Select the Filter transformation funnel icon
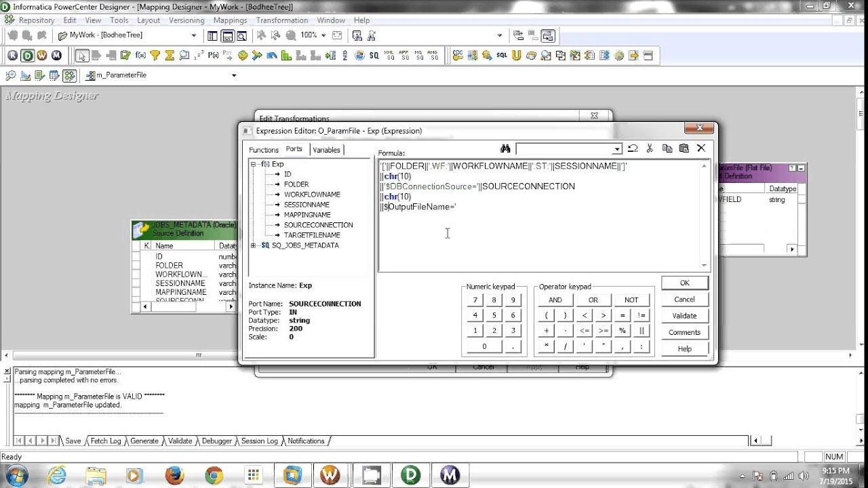868x488 pixels. 155,56
